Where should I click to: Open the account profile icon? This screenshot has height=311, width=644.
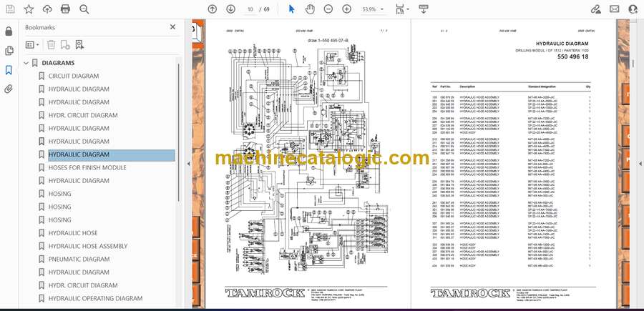[633, 9]
